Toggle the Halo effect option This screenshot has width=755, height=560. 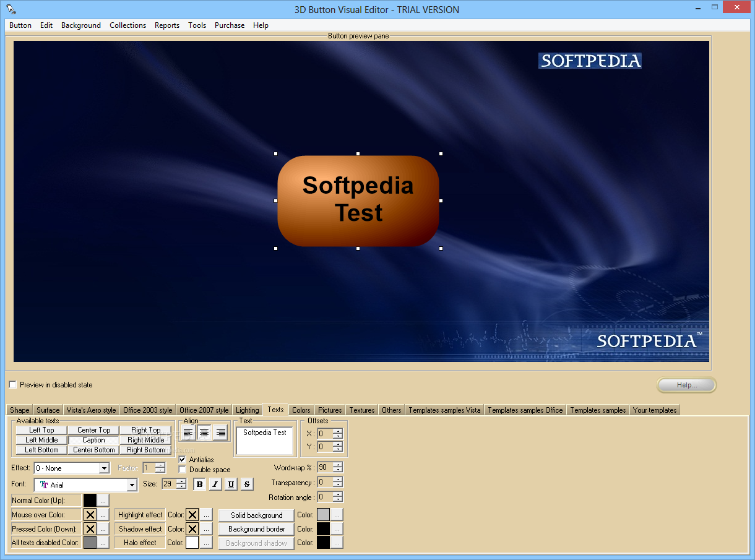coord(140,543)
